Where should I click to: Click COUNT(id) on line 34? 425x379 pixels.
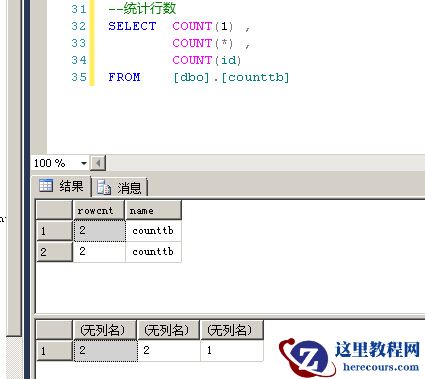(207, 60)
